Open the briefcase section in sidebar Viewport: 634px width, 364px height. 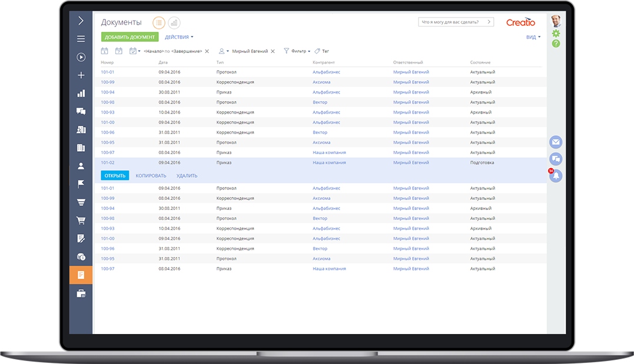(x=81, y=293)
